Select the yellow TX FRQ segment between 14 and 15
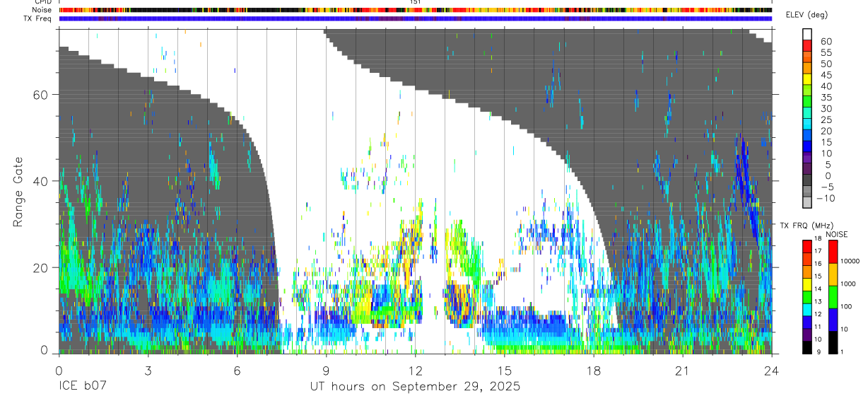This screenshot has height=401, width=868. [x=807, y=283]
